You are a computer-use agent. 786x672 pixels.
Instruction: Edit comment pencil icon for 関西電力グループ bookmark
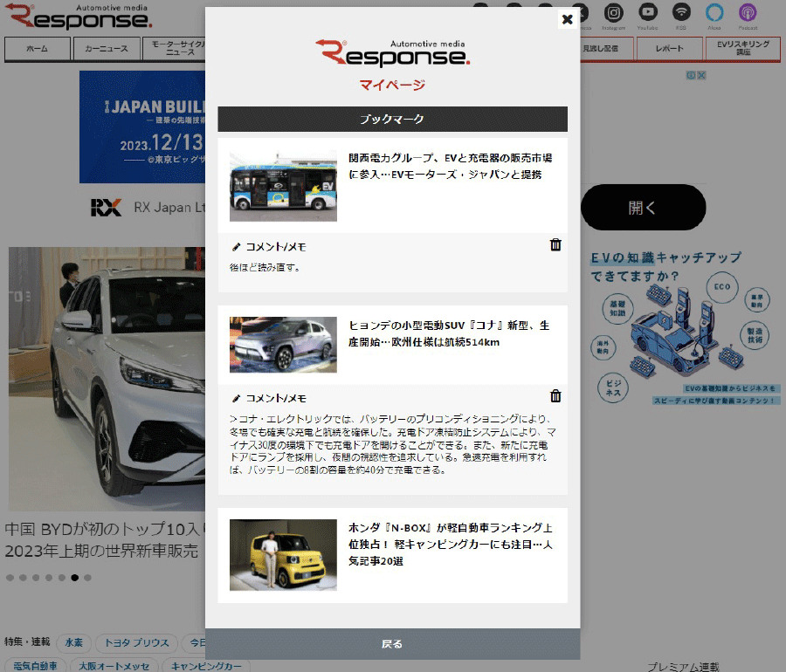236,247
